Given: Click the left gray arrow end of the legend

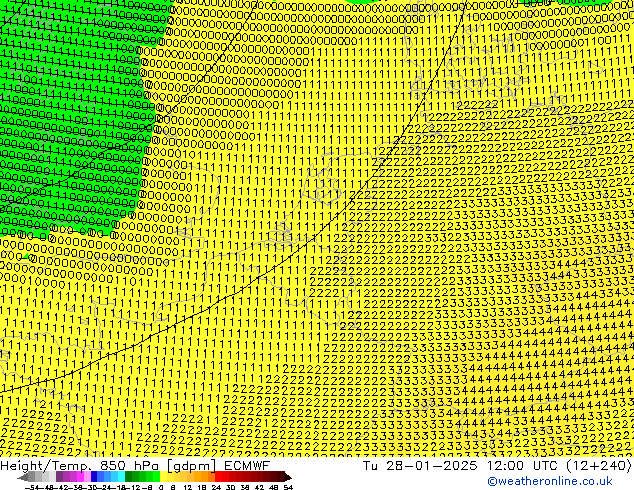Looking at the screenshot, I should (x=23, y=478).
